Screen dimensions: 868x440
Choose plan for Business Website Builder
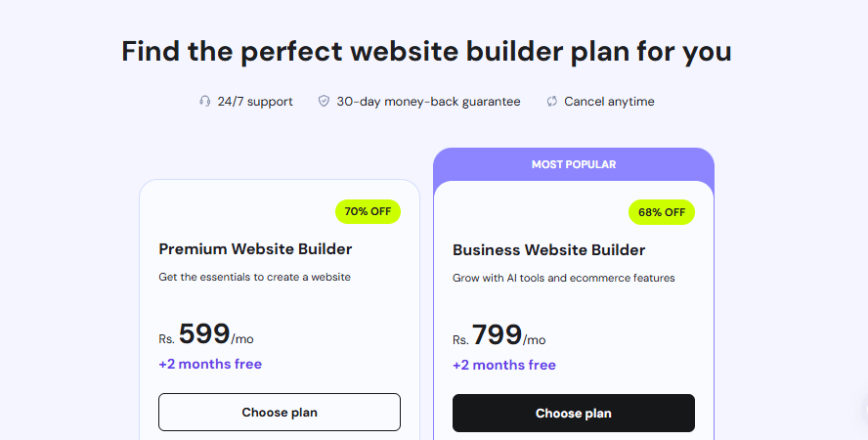574,414
